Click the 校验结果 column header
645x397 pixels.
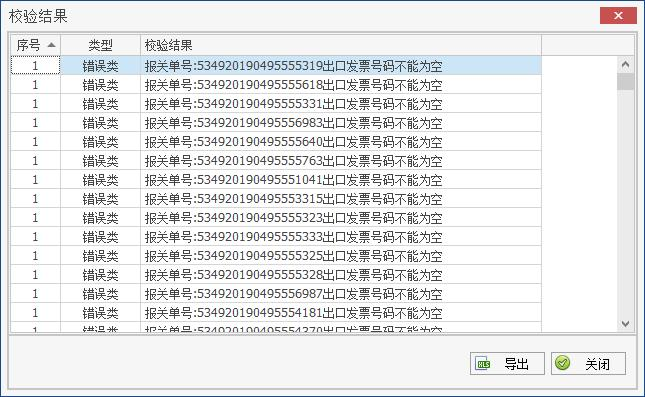(341, 45)
